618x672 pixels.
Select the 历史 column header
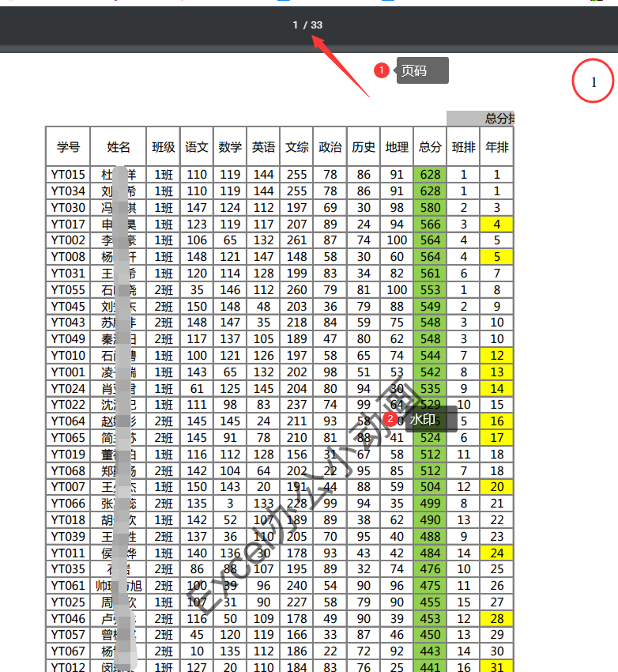pos(364,147)
